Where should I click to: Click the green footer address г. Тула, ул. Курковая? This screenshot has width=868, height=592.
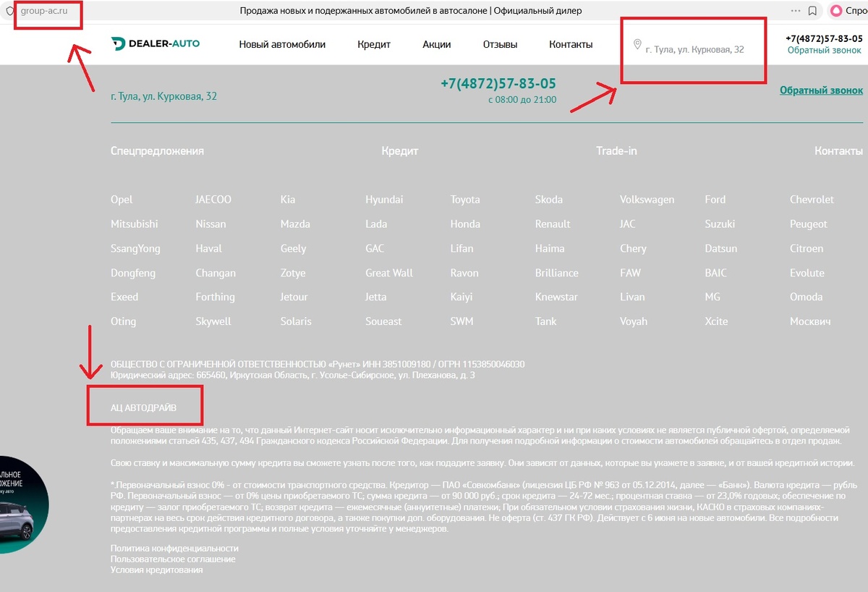[x=163, y=96]
